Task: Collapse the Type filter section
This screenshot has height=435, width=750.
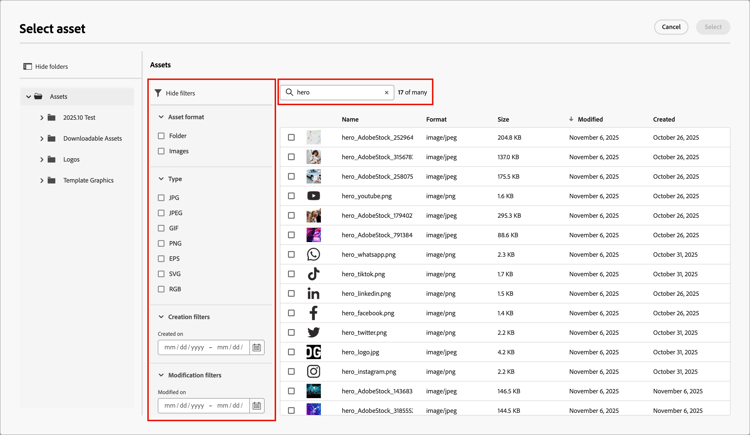Action: click(161, 179)
